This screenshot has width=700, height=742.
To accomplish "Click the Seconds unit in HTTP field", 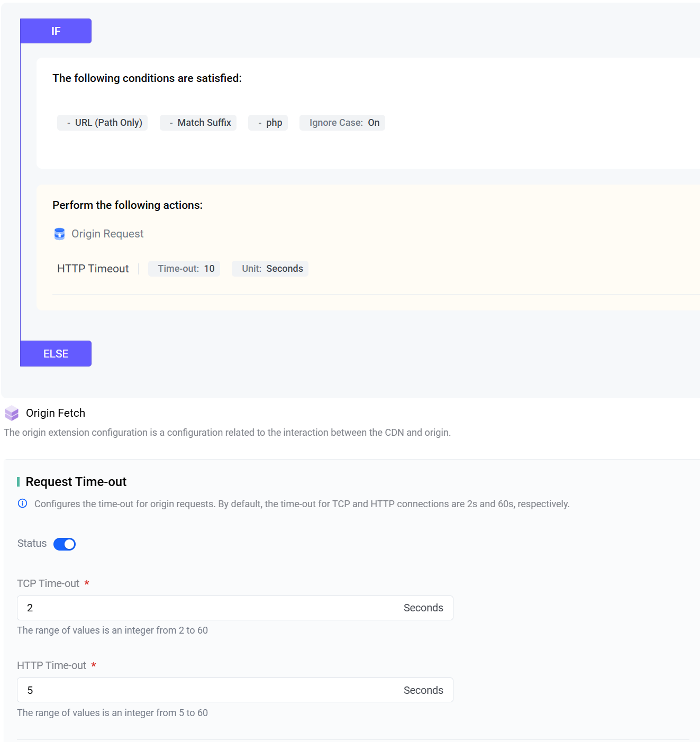I will pos(423,690).
